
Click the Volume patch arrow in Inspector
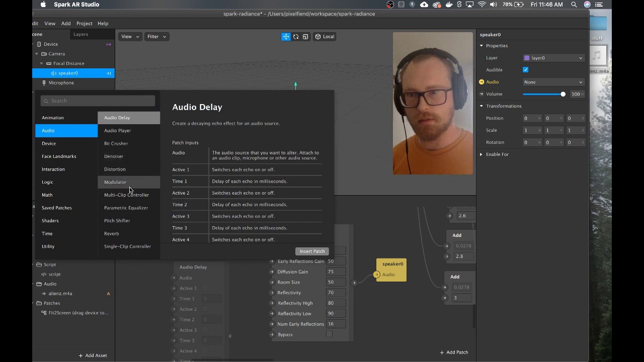point(481,94)
